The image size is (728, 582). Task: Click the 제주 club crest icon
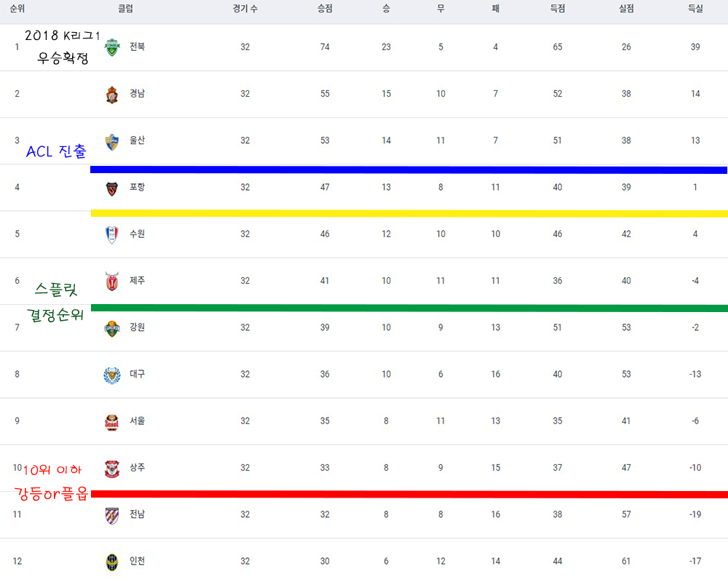click(111, 281)
